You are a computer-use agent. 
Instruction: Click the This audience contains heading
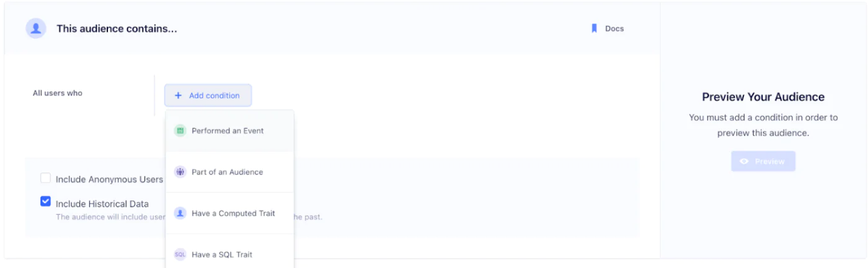(117, 28)
